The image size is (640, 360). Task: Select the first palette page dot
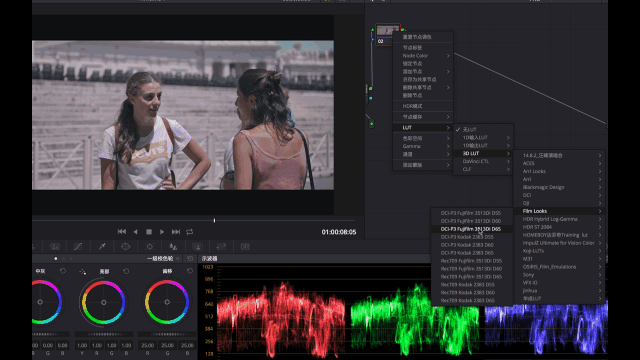click(x=56, y=258)
